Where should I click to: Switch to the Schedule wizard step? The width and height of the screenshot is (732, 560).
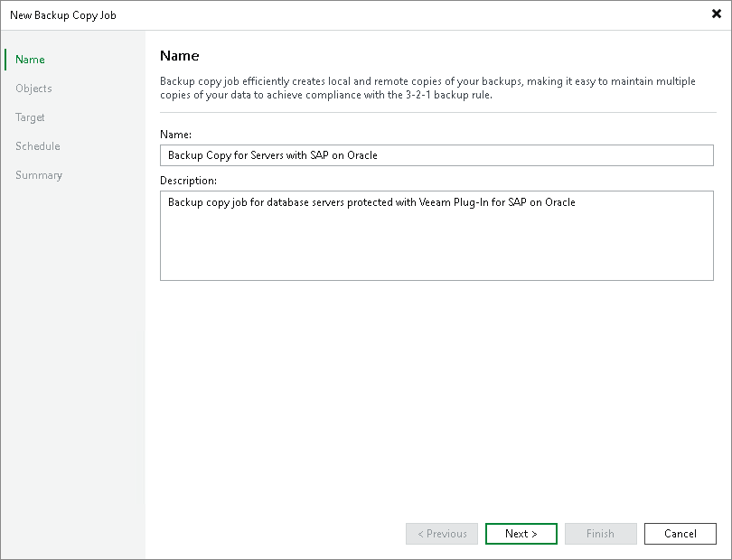tap(38, 146)
